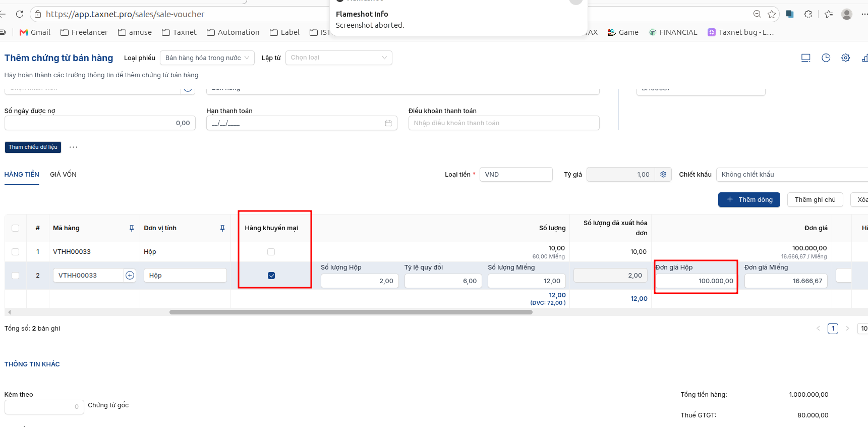Add new item with plus beside VTHH00033
This screenshot has width=868, height=427.
click(130, 275)
